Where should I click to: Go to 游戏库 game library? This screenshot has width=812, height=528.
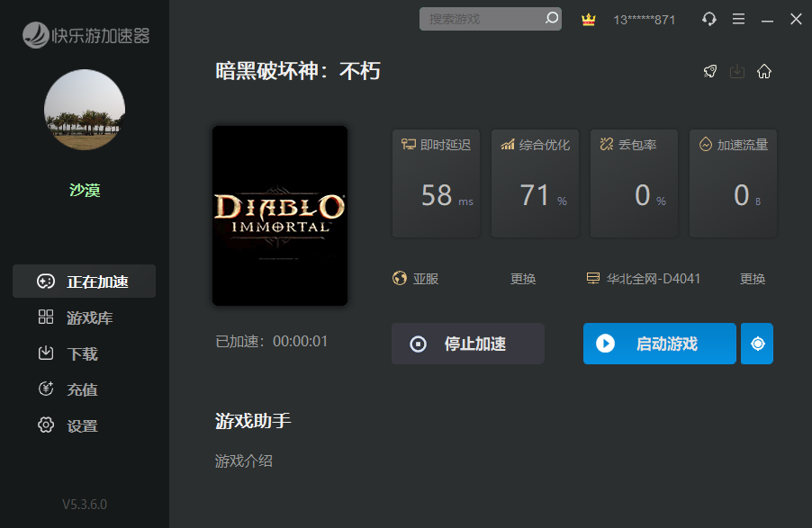point(84,318)
